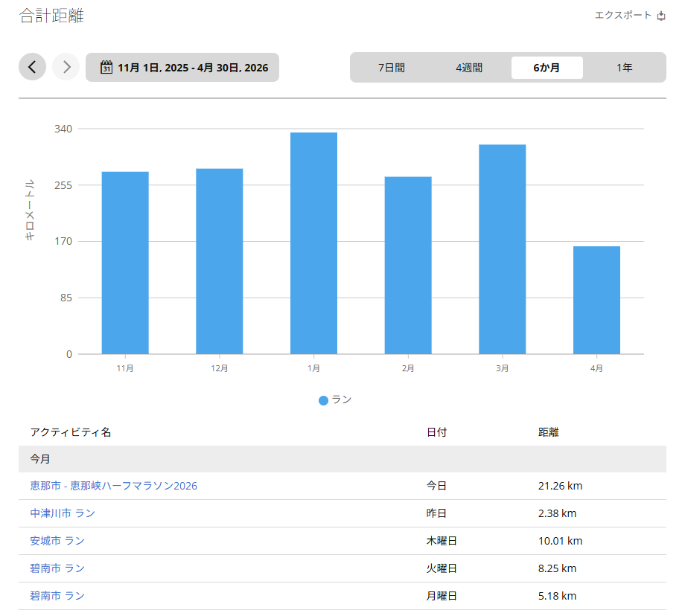Click the 21.26 km distance value
Image resolution: width=685 pixels, height=616 pixels.
[560, 486]
